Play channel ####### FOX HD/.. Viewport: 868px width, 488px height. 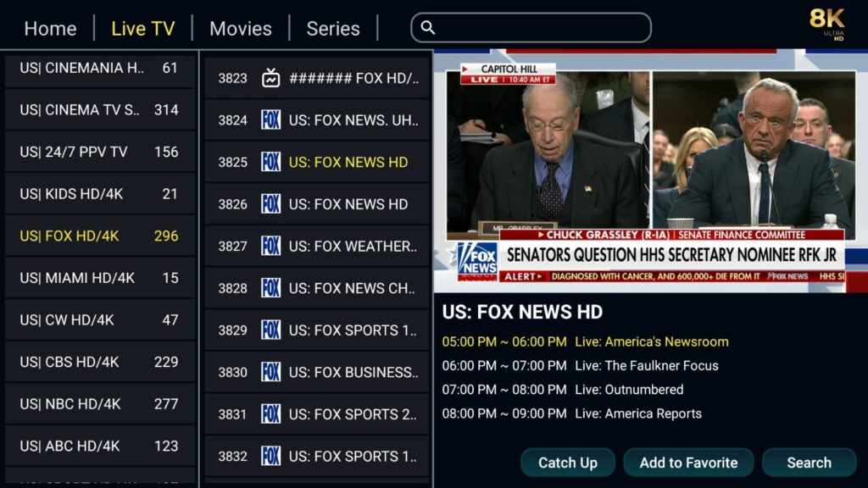pos(317,78)
